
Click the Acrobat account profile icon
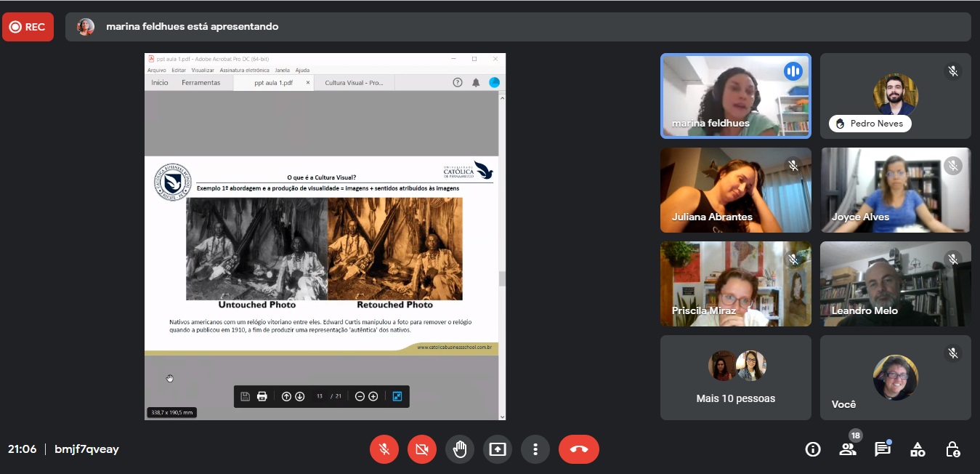coord(494,83)
